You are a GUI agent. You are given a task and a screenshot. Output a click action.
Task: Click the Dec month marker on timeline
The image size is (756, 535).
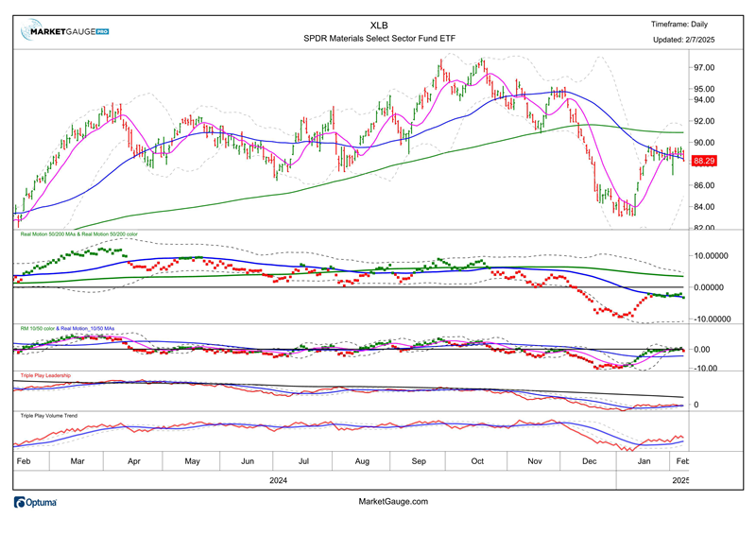591,460
